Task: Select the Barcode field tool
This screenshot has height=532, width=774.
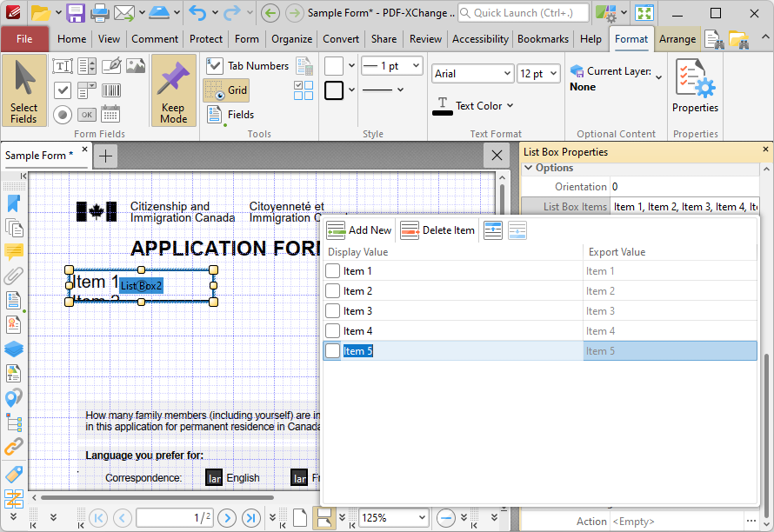Action: 111,90
